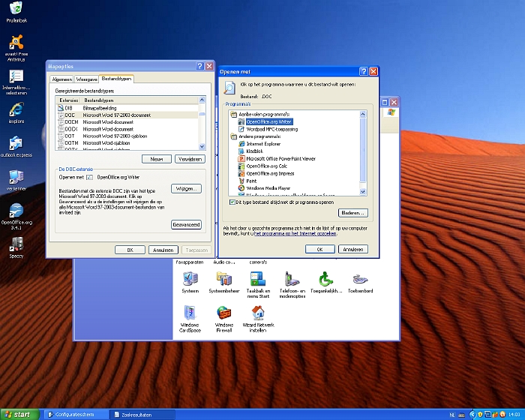
Task: Select OpenOffice.org Calc in program list
Action: click(266, 166)
